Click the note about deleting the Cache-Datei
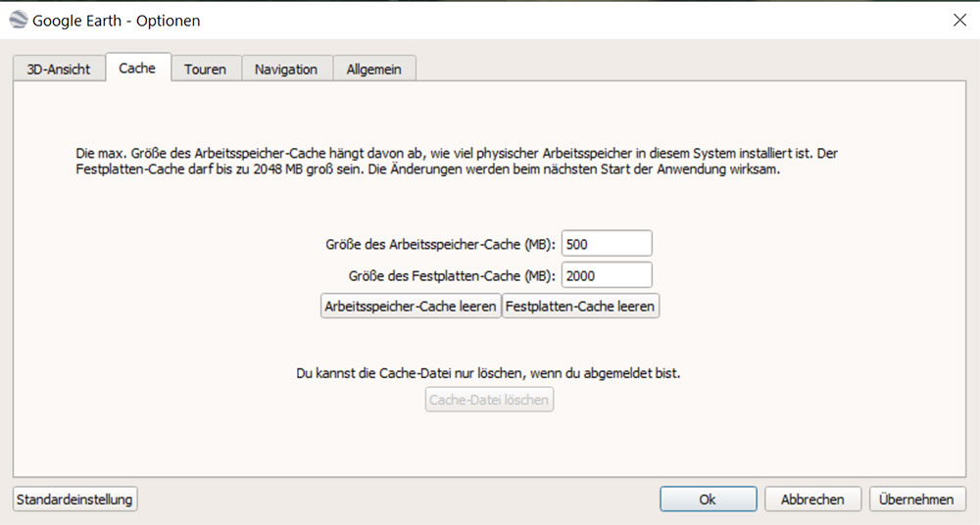Viewport: 980px width, 525px height. [x=488, y=373]
